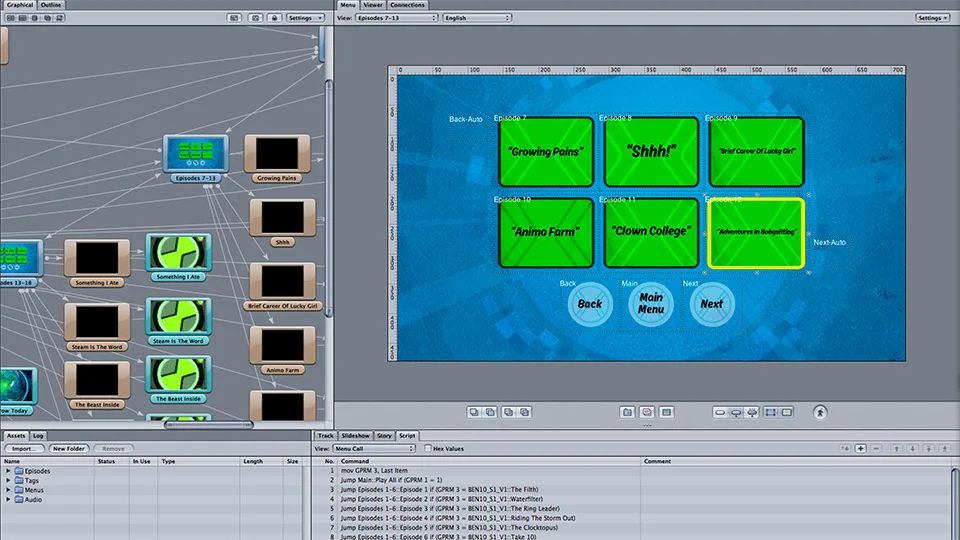The image size is (960, 540).
Task: Switch to the Log tab
Action: click(x=38, y=436)
